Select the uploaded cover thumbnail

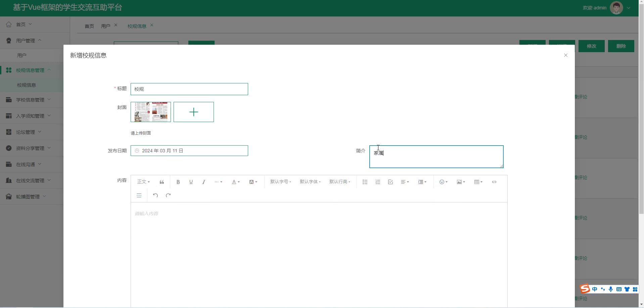pos(151,112)
